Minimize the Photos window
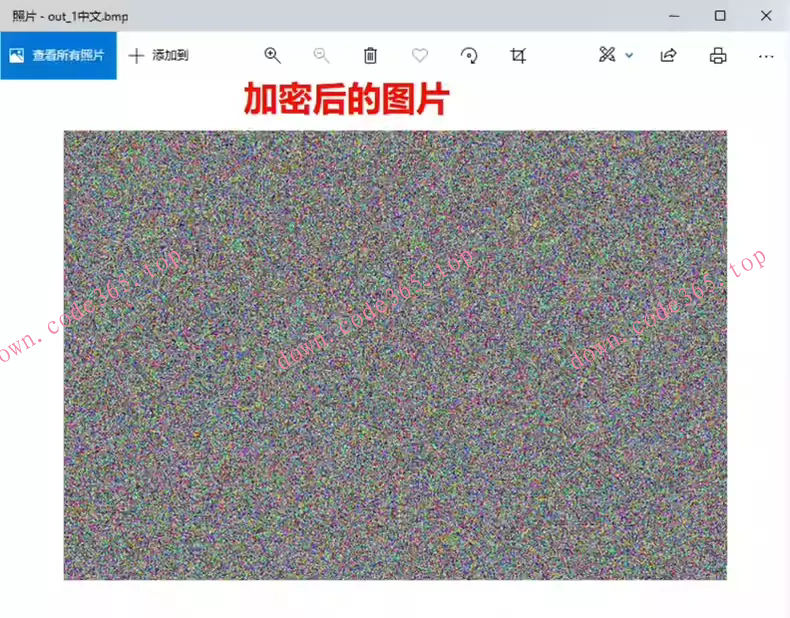The image size is (790, 618). tap(674, 16)
